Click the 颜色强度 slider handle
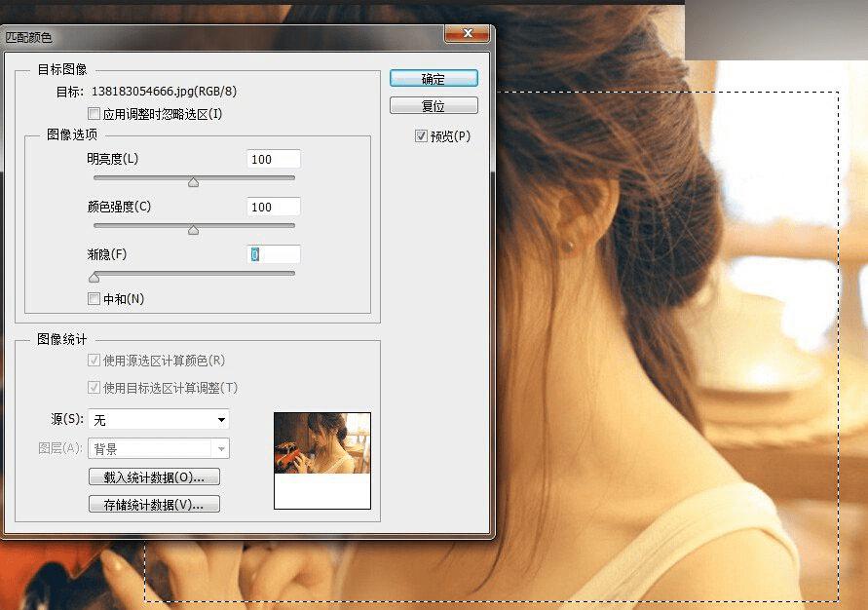This screenshot has height=610, width=868. tap(193, 230)
